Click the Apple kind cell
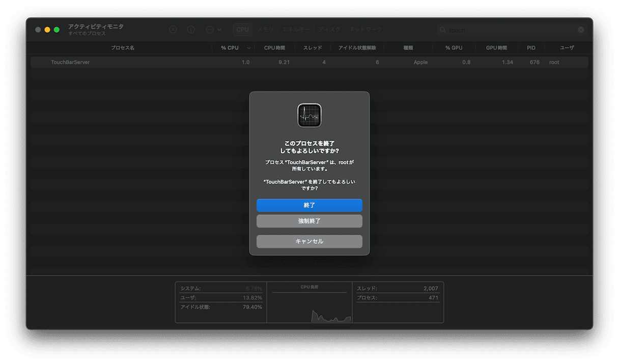This screenshot has width=619, height=364. (x=420, y=62)
